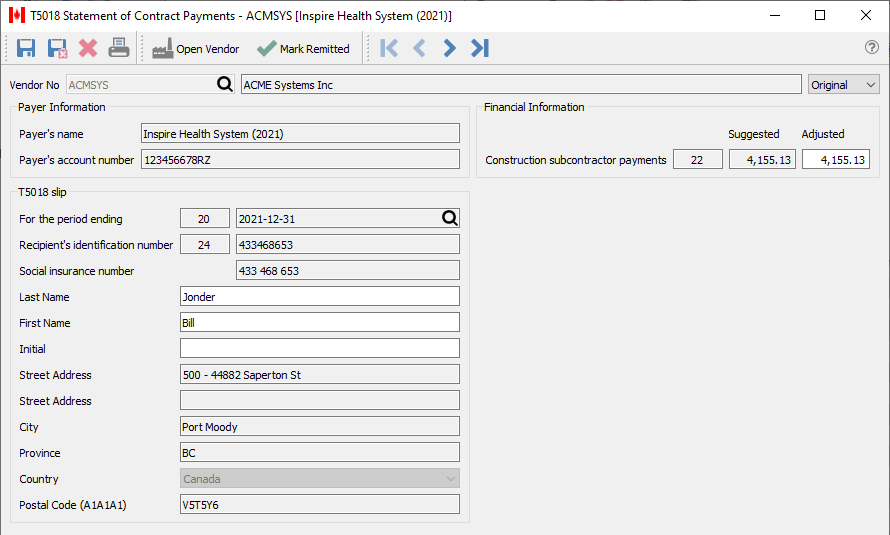Click the red Delete X icon
The height and width of the screenshot is (535, 890).
point(88,48)
